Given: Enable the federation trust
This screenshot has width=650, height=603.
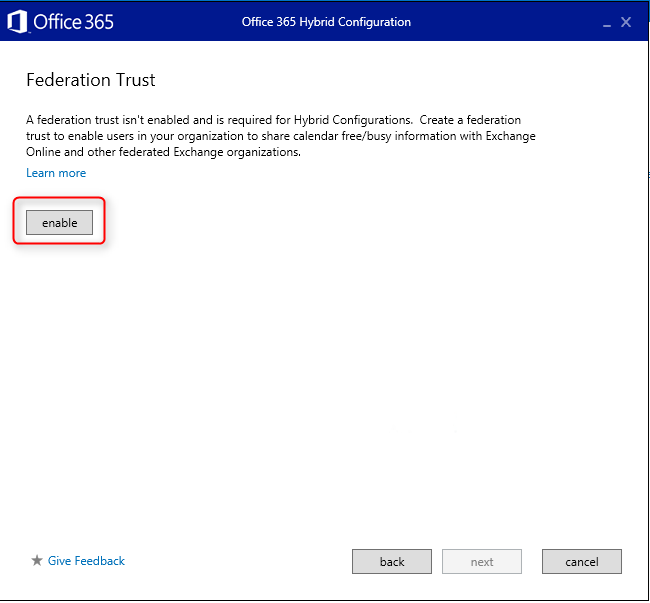Looking at the screenshot, I should pyautogui.click(x=59, y=223).
